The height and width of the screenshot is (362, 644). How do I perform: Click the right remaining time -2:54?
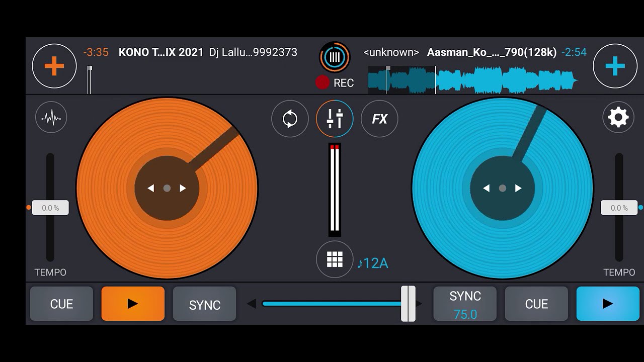coord(574,52)
